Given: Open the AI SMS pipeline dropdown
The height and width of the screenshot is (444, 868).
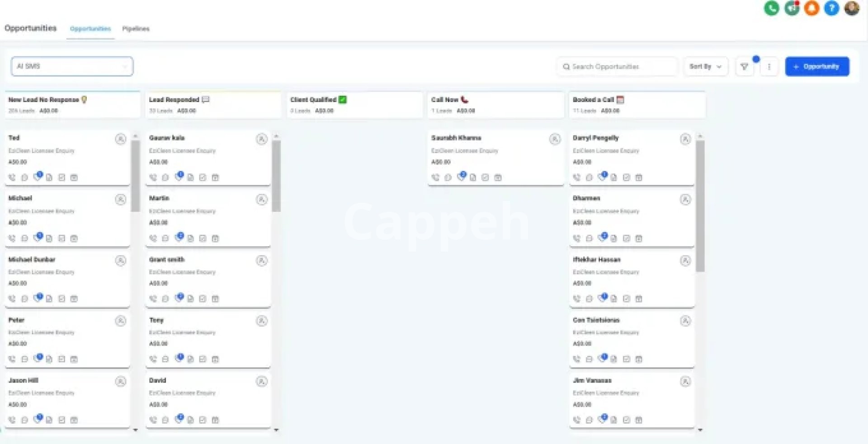Looking at the screenshot, I should click(72, 66).
